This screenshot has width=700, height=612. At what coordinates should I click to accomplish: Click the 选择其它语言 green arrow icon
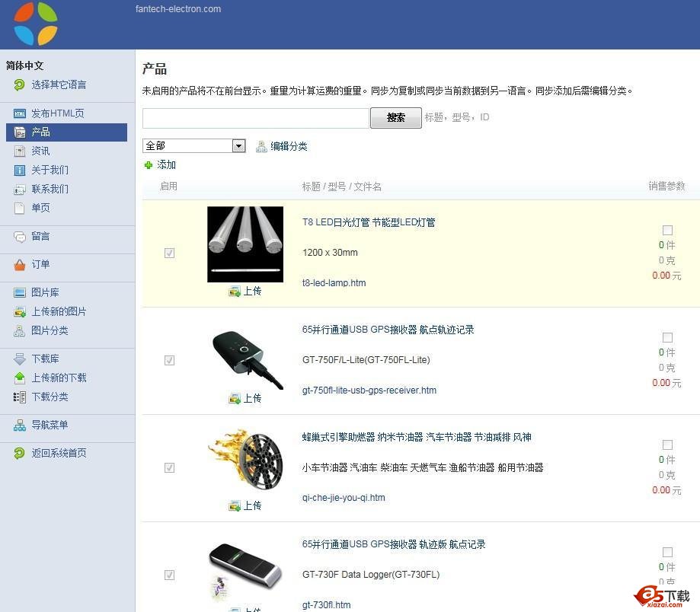tap(19, 84)
